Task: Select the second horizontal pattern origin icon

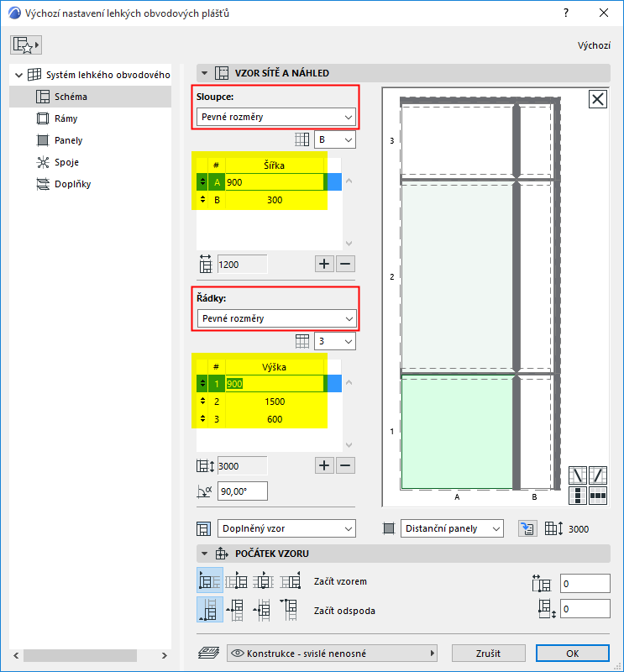Action: click(x=237, y=580)
